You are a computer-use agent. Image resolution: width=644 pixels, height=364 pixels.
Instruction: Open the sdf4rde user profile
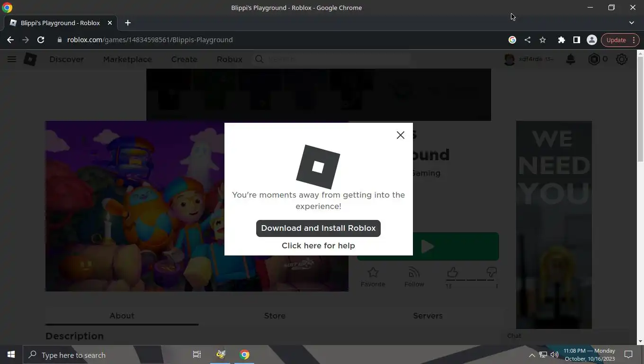point(529,59)
